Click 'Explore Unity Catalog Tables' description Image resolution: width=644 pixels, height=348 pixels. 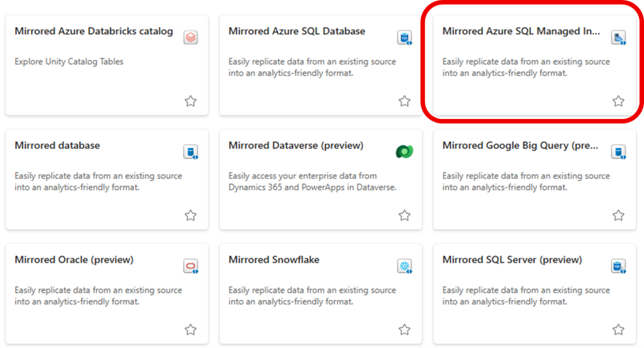(69, 62)
